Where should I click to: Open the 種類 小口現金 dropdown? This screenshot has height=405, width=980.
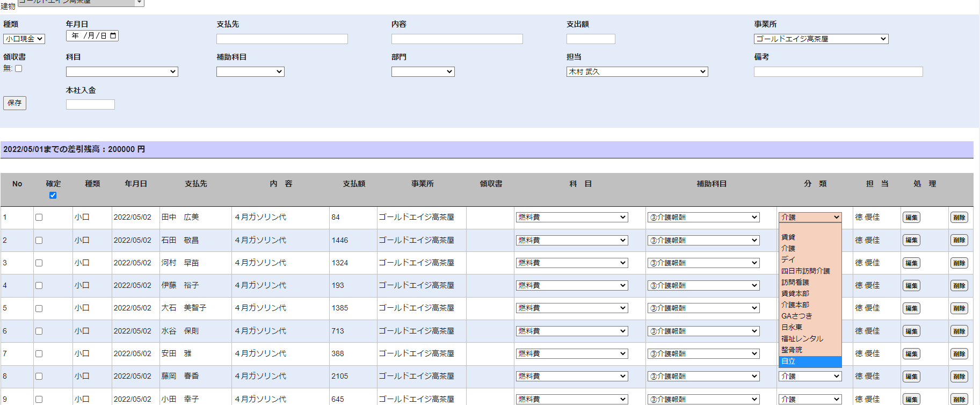click(x=24, y=39)
